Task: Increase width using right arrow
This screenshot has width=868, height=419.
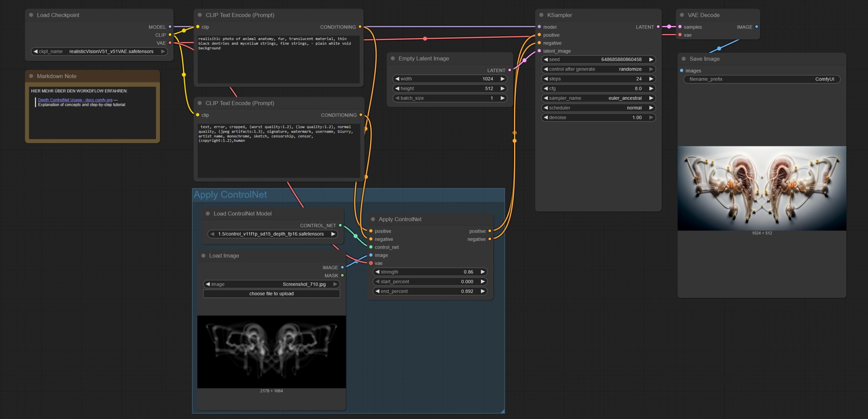Action: 502,79
